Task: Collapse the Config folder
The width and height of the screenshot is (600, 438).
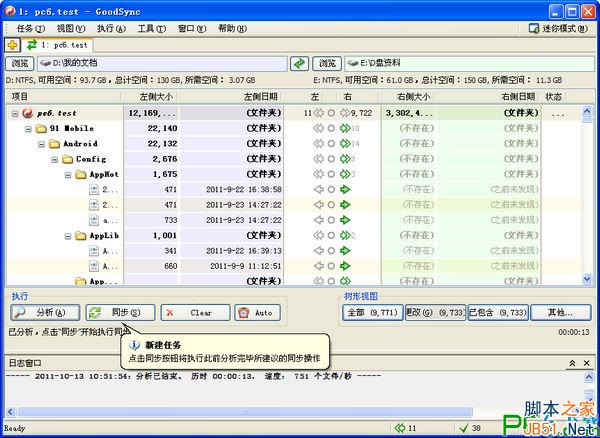Action: (55, 160)
